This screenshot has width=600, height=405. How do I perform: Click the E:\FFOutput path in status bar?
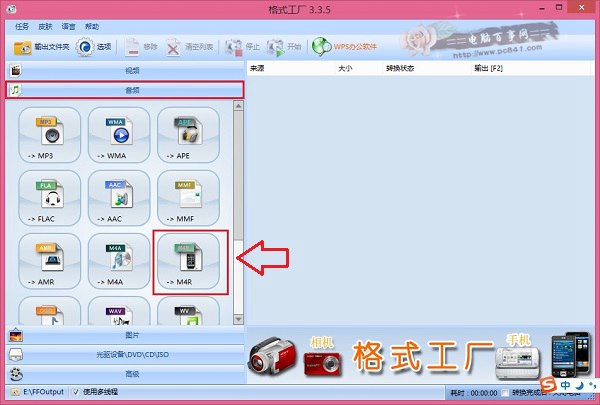coord(44,392)
